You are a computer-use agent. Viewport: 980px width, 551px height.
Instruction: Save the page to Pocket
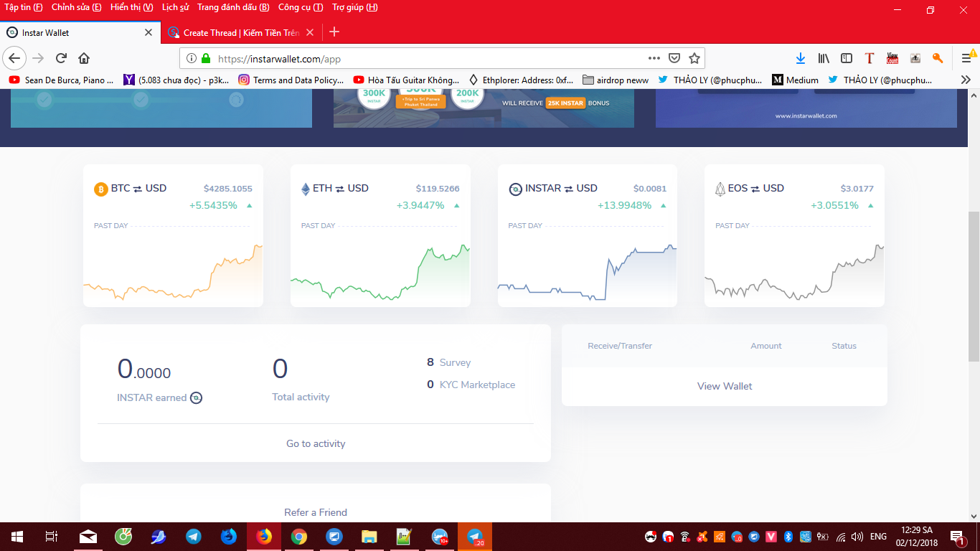[x=674, y=58]
